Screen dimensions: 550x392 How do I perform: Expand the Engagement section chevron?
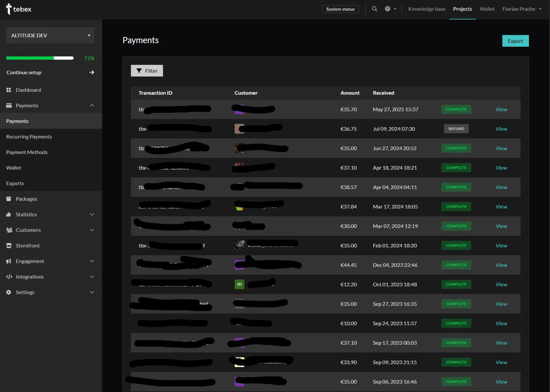92,261
